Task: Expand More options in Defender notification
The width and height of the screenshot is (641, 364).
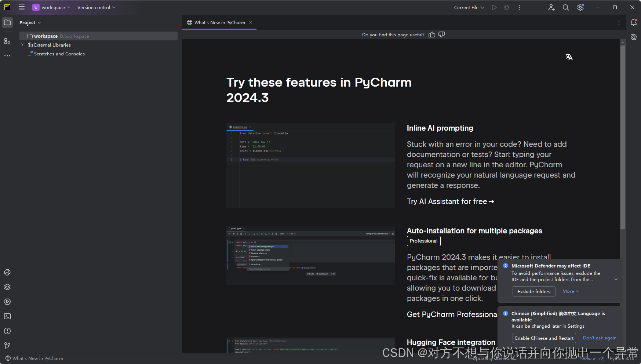Action: (x=571, y=291)
